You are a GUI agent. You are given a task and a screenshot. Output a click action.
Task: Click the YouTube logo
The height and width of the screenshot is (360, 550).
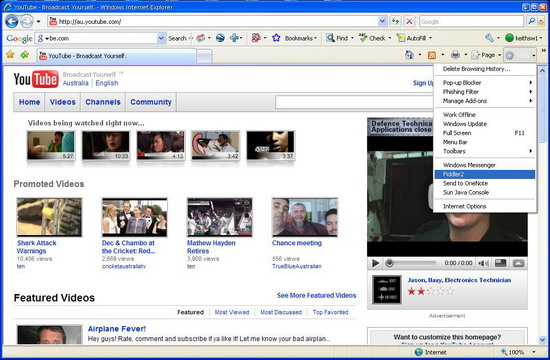[x=36, y=79]
